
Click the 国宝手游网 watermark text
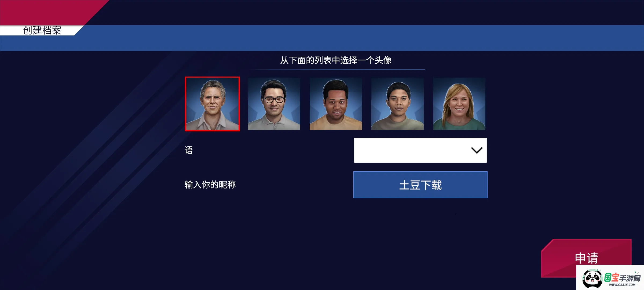[623, 278]
